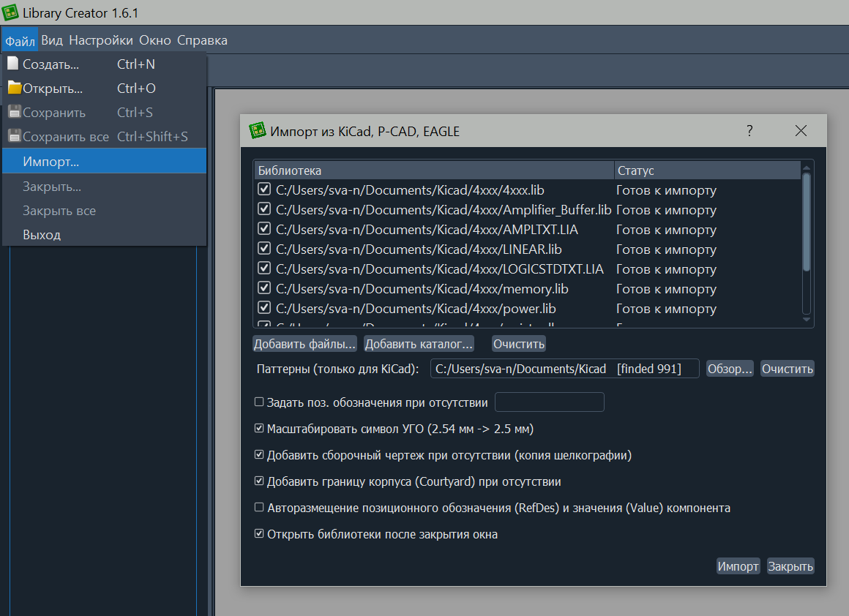The image size is (849, 616).
Task: Click the default designator text field
Action: click(550, 402)
